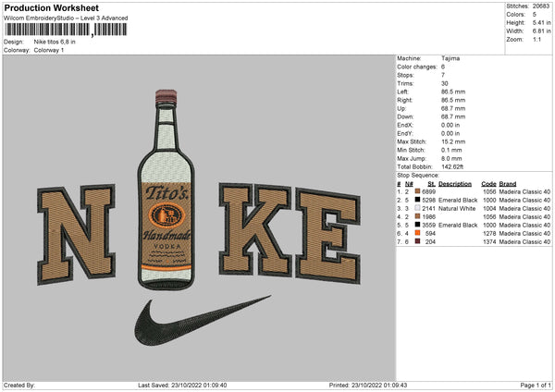The height and width of the screenshot is (392, 555).
Task: Click the 'Printed: 23/10/2022 01:09:43' footer
Action: click(x=368, y=385)
